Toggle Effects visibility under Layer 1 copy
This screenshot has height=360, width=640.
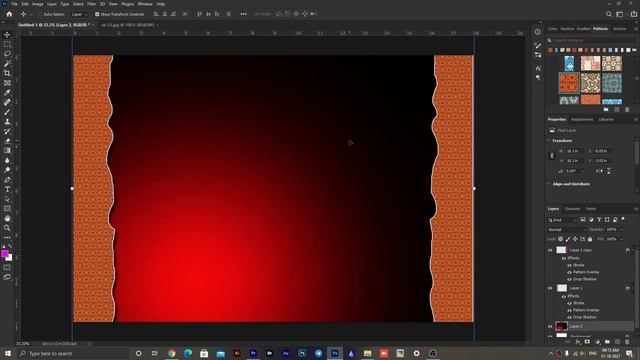click(564, 258)
